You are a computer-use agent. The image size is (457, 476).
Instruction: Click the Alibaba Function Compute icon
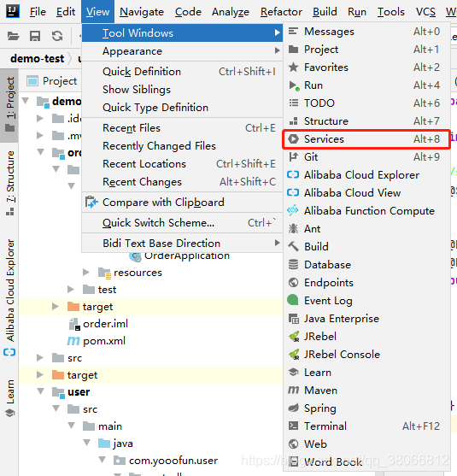(x=293, y=210)
